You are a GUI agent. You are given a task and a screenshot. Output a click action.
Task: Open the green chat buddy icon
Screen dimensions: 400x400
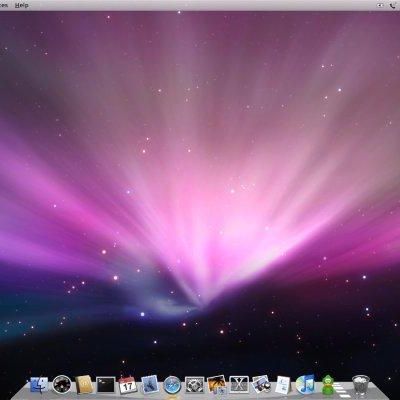[x=327, y=385]
